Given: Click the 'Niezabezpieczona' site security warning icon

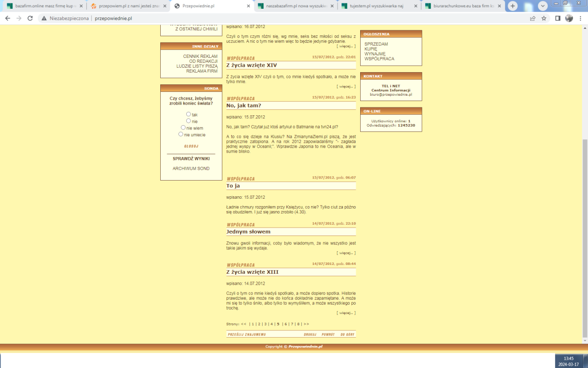Looking at the screenshot, I should pyautogui.click(x=44, y=18).
